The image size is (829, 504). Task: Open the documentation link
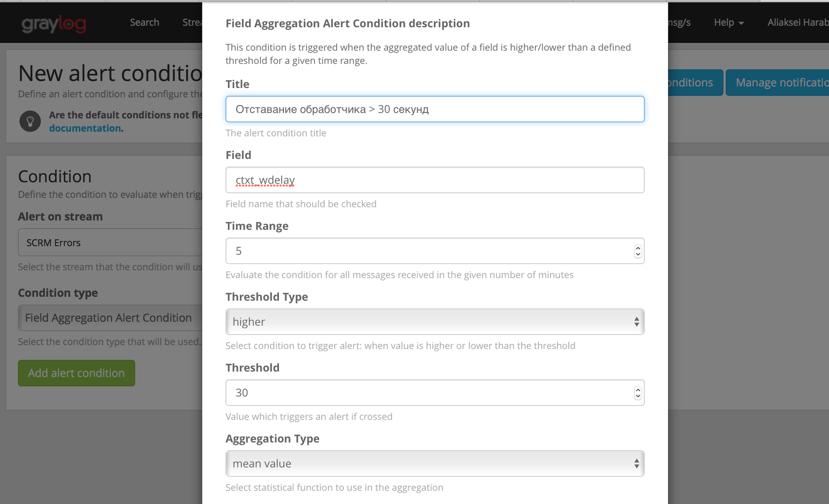pos(85,128)
